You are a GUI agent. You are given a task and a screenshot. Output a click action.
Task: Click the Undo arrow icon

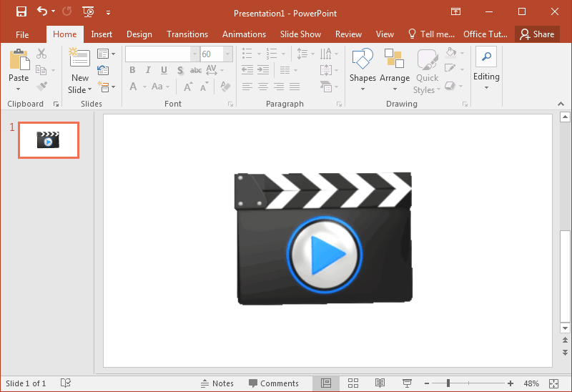[x=42, y=11]
